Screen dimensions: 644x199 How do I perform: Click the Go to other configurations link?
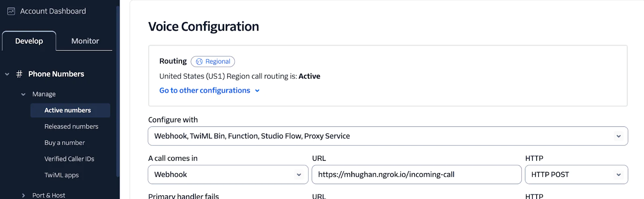coord(205,91)
